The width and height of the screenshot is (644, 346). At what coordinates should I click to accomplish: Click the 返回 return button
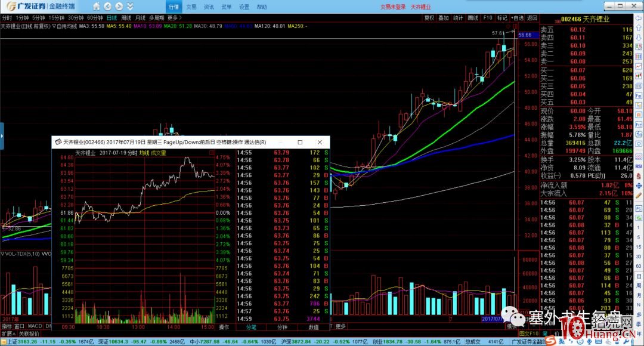tap(532, 18)
